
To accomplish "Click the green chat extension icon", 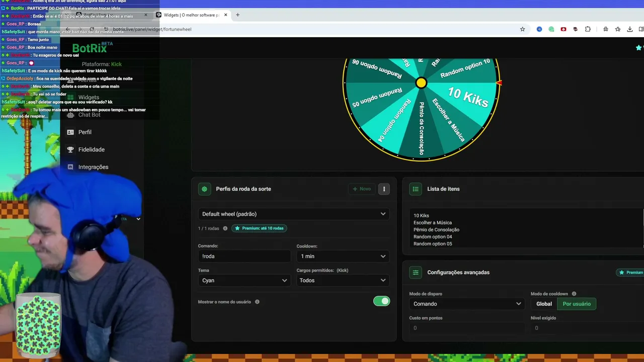I will pyautogui.click(x=551, y=29).
